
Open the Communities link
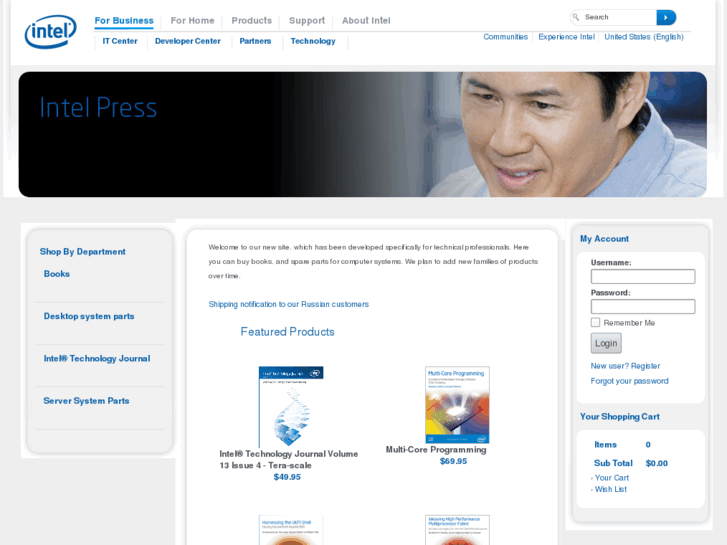coord(505,37)
